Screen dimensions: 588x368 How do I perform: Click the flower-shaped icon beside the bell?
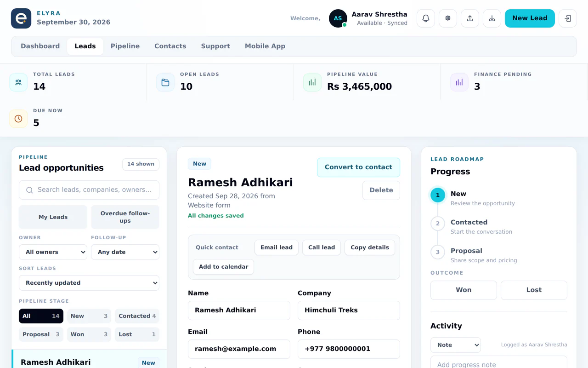(x=448, y=18)
